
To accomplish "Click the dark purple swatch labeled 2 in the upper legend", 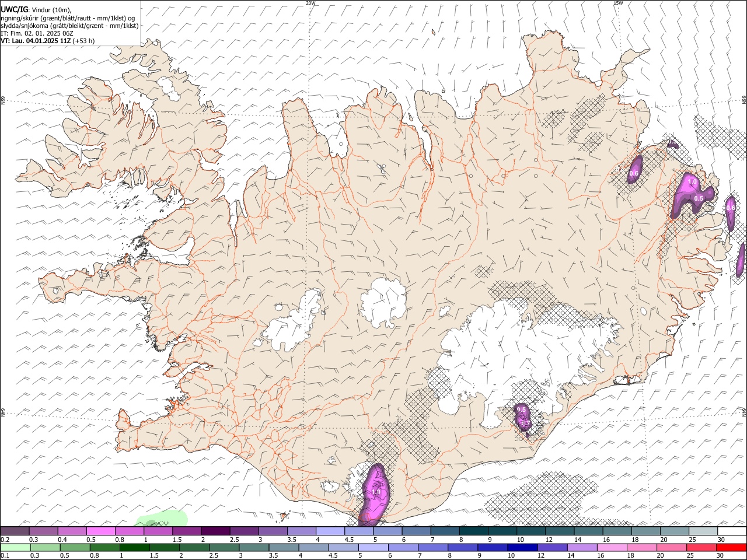I will (x=215, y=531).
